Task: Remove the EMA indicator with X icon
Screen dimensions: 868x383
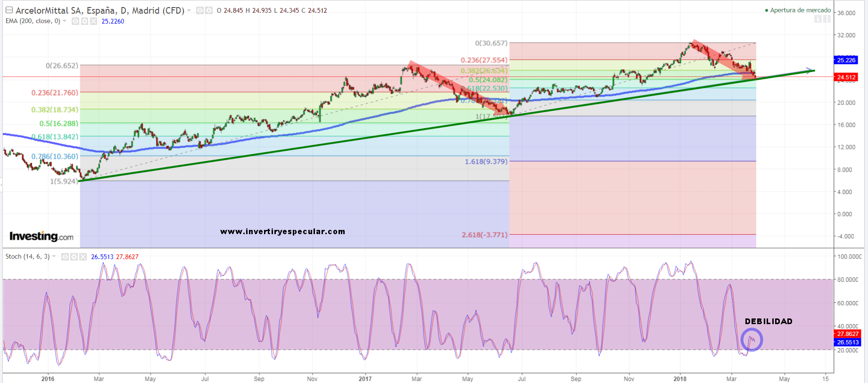Action: (93, 21)
